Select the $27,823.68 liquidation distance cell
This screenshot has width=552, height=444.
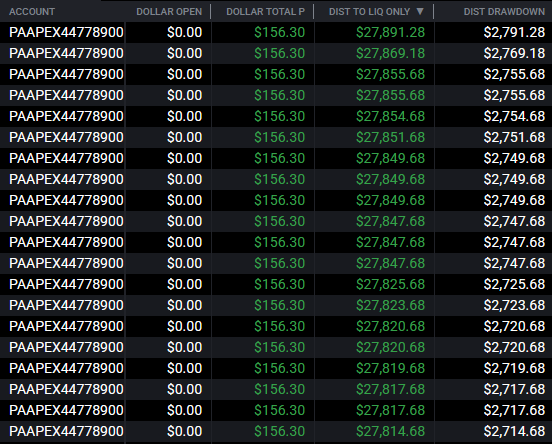pos(390,305)
